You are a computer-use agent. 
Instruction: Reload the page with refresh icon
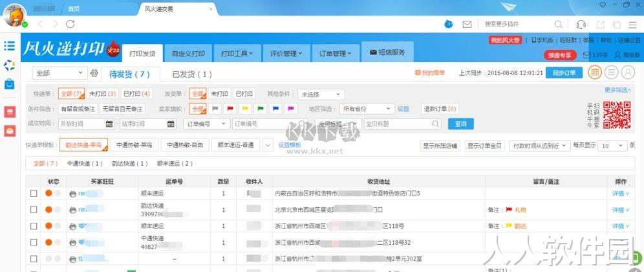coord(70,24)
